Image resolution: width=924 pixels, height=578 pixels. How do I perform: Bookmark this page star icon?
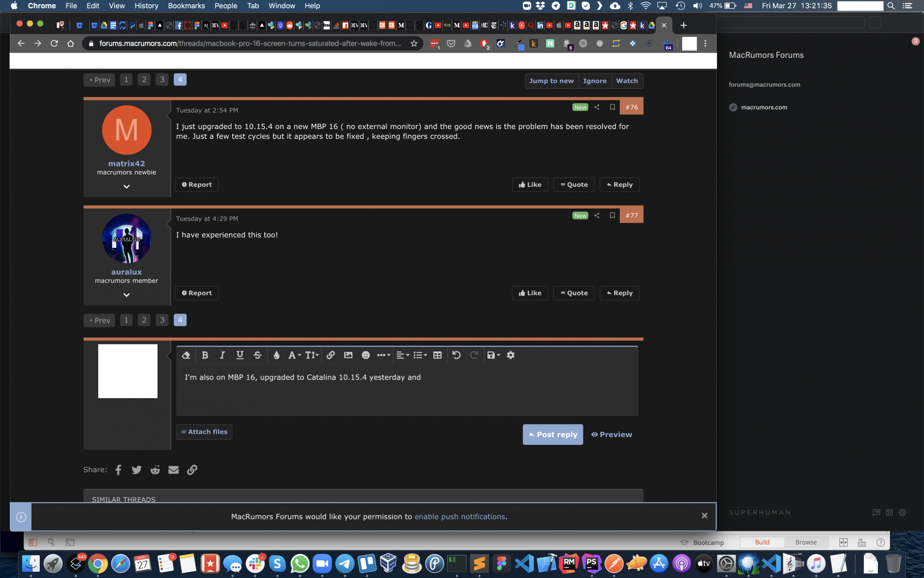[414, 43]
